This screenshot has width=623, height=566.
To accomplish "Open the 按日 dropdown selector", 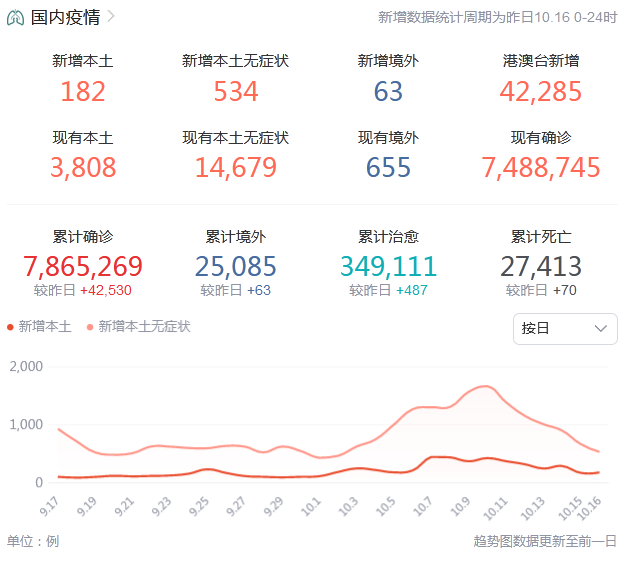I will tap(564, 328).
